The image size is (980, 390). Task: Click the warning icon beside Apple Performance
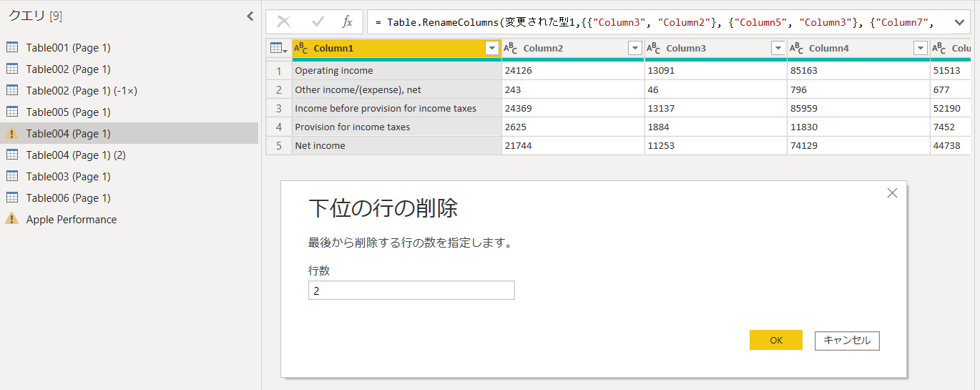pyautogui.click(x=12, y=219)
